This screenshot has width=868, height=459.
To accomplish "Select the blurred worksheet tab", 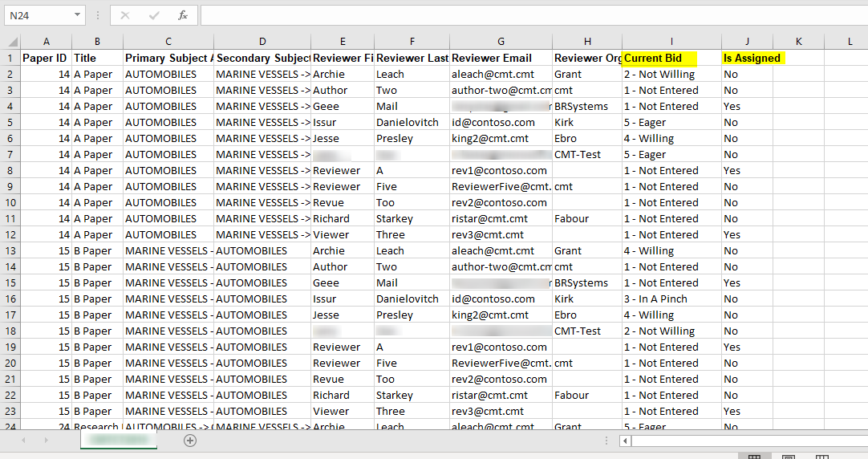I will click(119, 441).
